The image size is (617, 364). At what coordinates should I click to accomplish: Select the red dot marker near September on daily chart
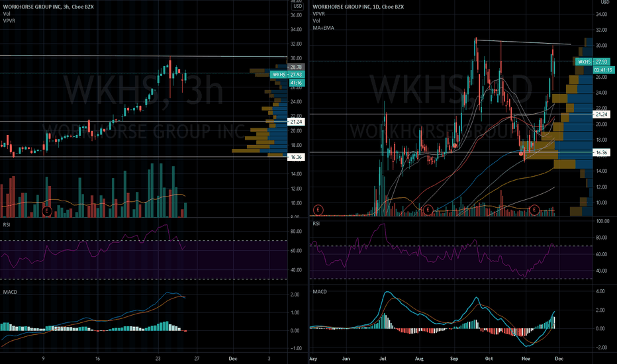tap(455, 146)
